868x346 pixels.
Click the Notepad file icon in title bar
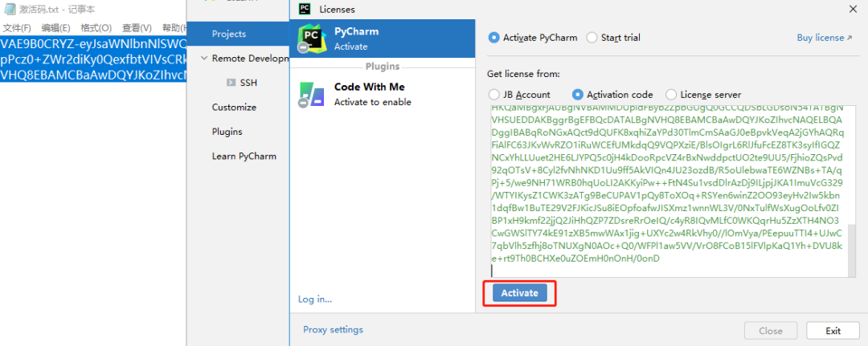point(7,9)
